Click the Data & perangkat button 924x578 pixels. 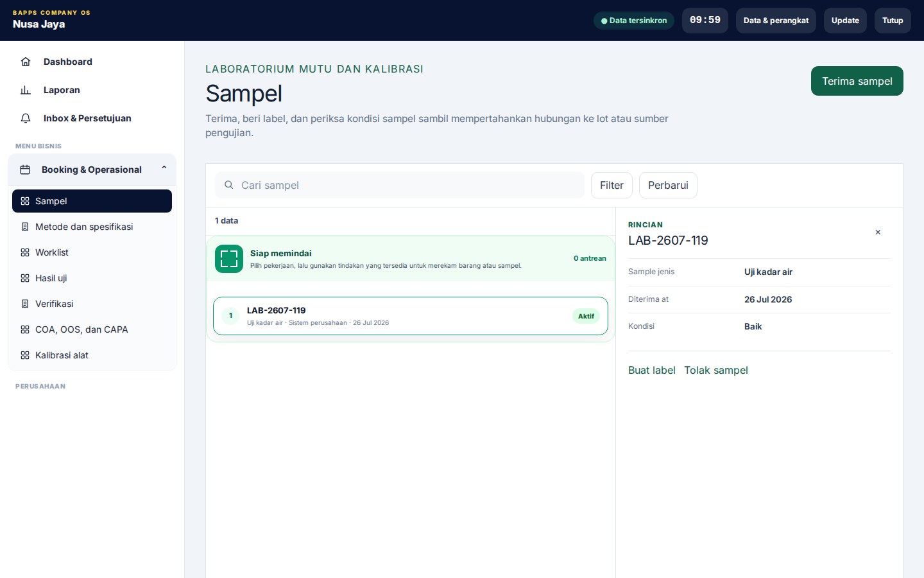(776, 21)
